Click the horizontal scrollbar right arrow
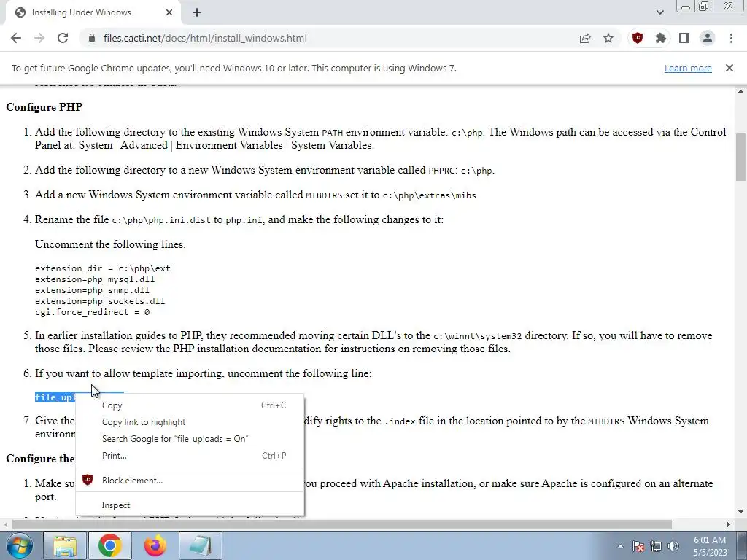 pos(729,524)
